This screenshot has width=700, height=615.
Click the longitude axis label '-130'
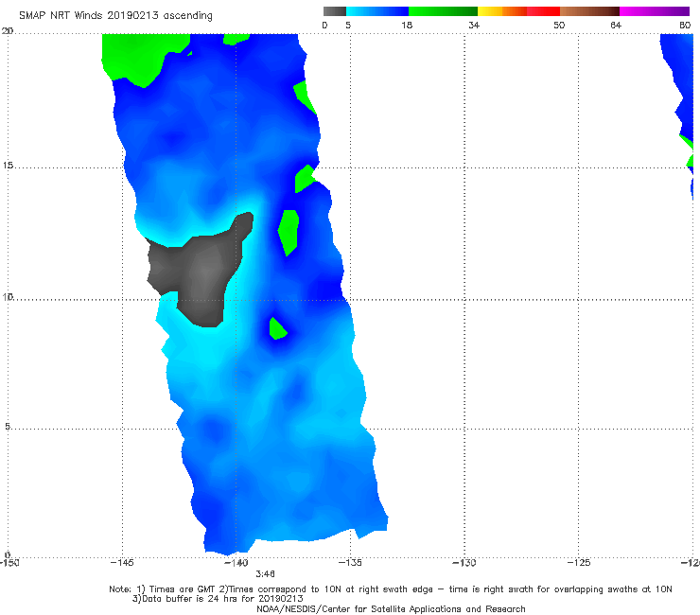(464, 563)
